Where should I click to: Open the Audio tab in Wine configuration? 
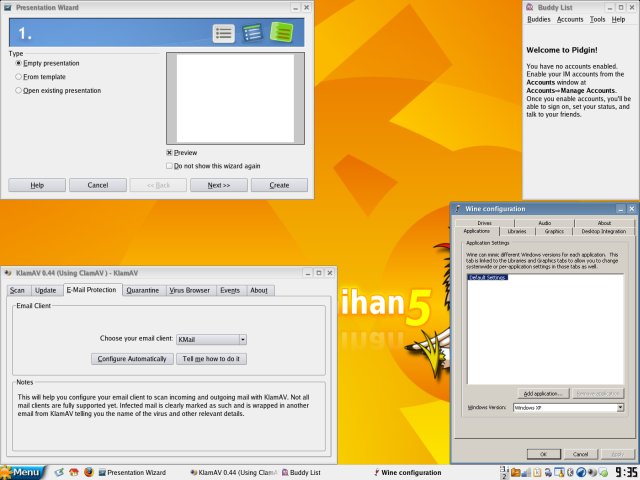pos(544,223)
